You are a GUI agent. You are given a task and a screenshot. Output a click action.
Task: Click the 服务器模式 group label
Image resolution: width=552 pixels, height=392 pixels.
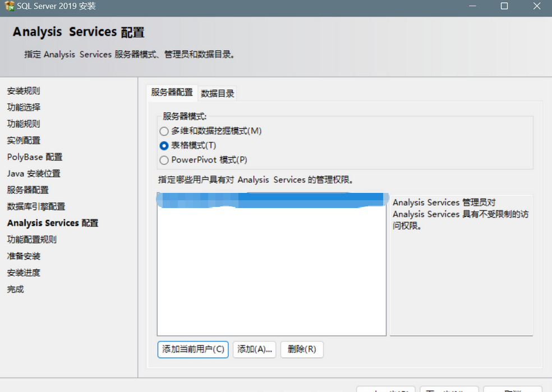tap(185, 117)
